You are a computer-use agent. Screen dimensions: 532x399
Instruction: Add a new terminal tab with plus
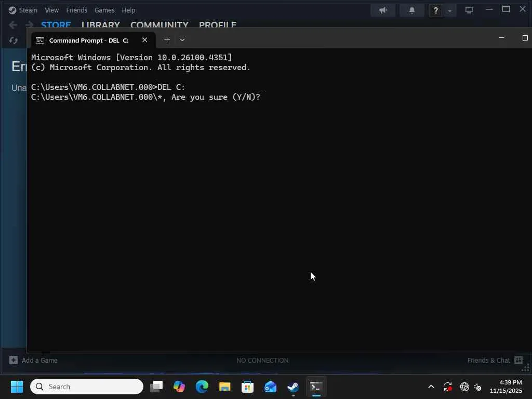point(167,39)
